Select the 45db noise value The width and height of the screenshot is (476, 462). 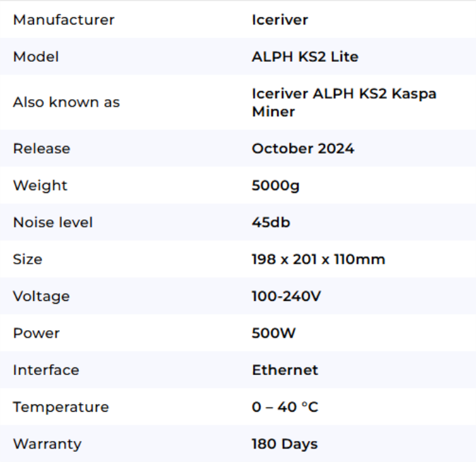(x=271, y=222)
